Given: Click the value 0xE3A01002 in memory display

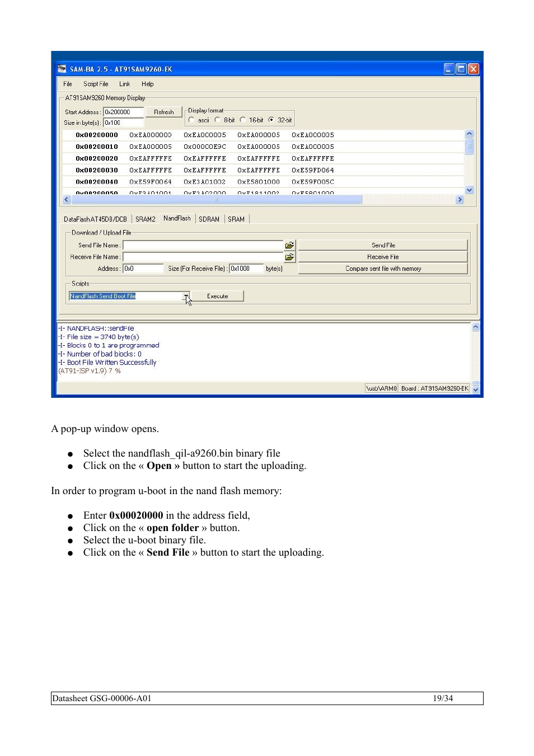Looking at the screenshot, I should (x=205, y=182).
